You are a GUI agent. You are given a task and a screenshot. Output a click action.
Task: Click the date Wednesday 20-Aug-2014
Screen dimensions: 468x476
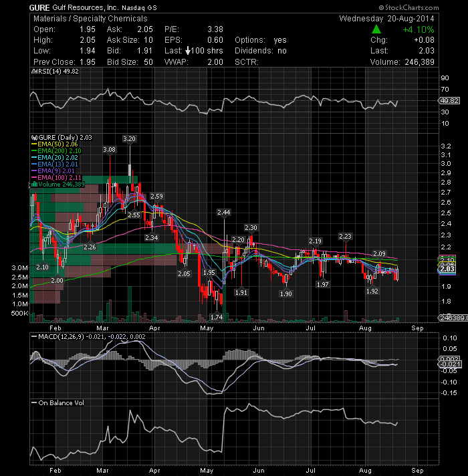click(x=386, y=19)
